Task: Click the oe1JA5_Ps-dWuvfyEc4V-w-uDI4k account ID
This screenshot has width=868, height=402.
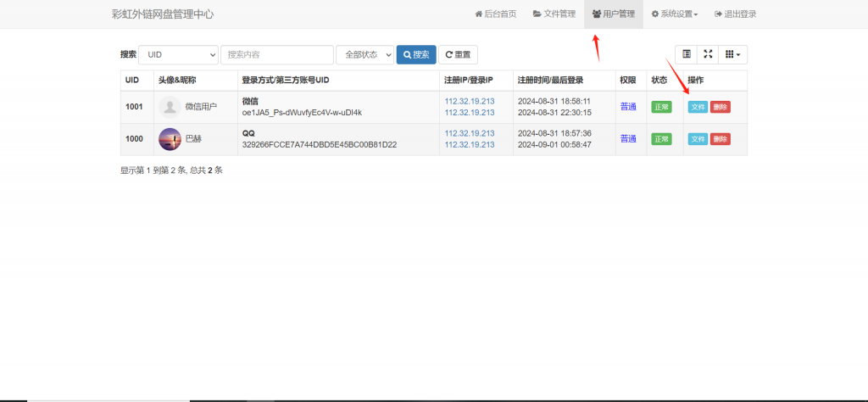Action: click(x=302, y=113)
